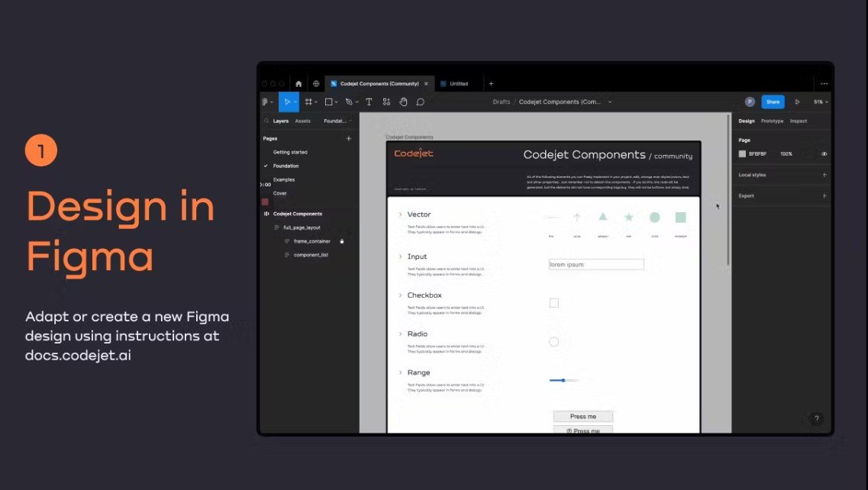Select the full_page_layout layer
The width and height of the screenshot is (868, 490).
[x=302, y=227]
